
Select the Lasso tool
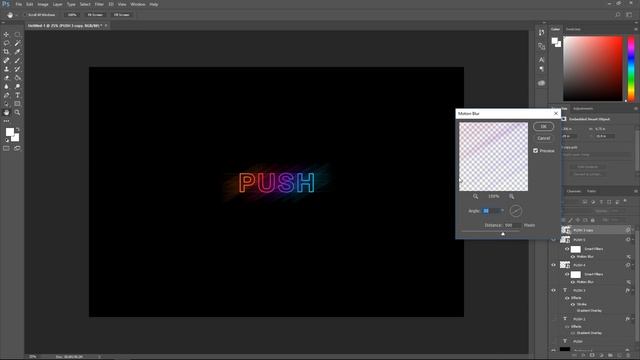tap(6, 43)
